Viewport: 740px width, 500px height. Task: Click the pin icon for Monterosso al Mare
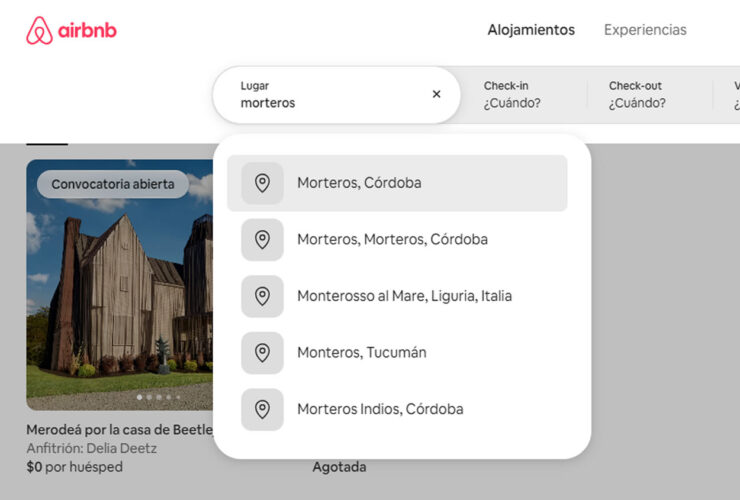tap(262, 296)
